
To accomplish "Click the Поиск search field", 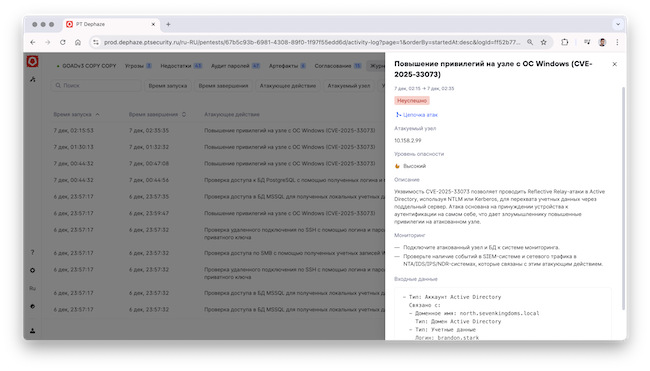I will (96, 85).
